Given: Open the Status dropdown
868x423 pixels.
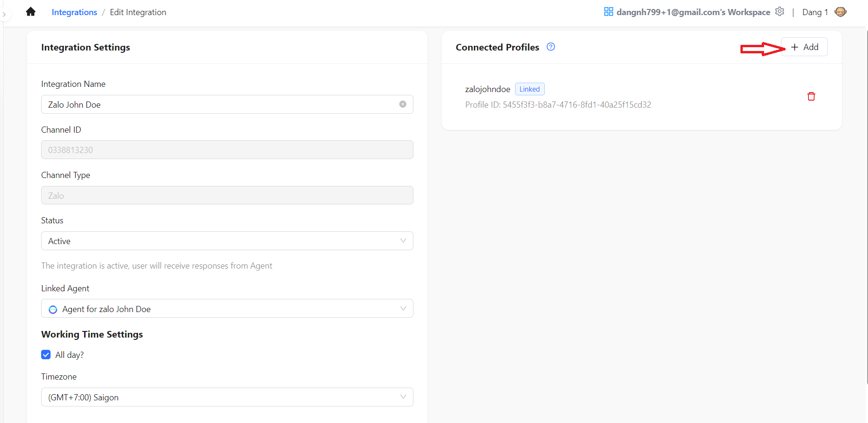Looking at the screenshot, I should coord(227,241).
